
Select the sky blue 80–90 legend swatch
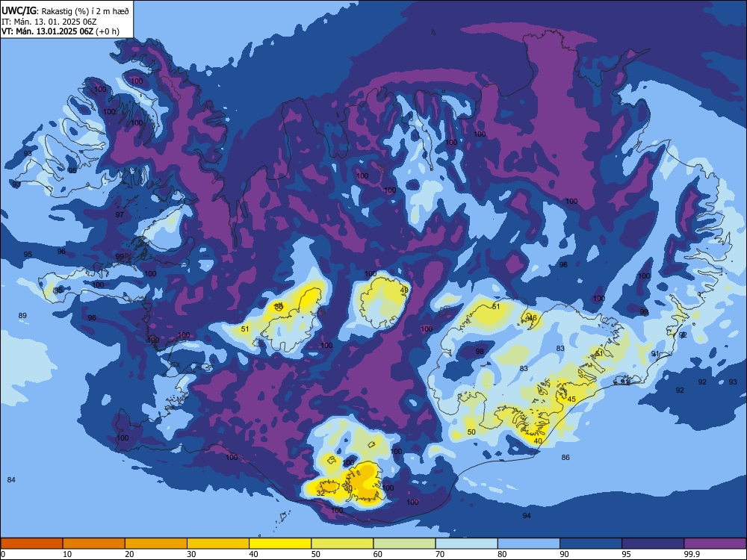coord(528,544)
